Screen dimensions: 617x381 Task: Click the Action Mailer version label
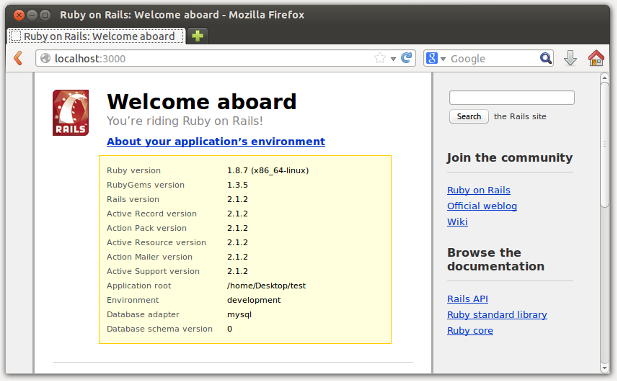tap(150, 257)
